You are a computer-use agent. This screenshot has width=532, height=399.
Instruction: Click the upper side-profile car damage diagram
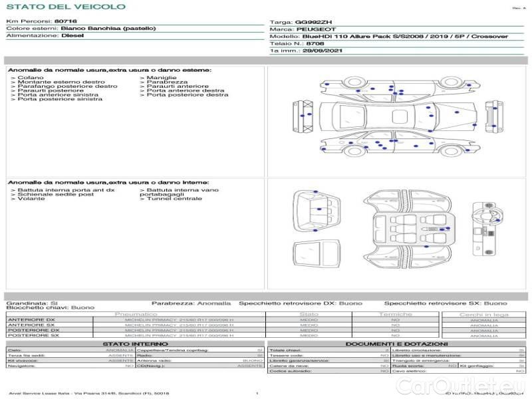400,88
